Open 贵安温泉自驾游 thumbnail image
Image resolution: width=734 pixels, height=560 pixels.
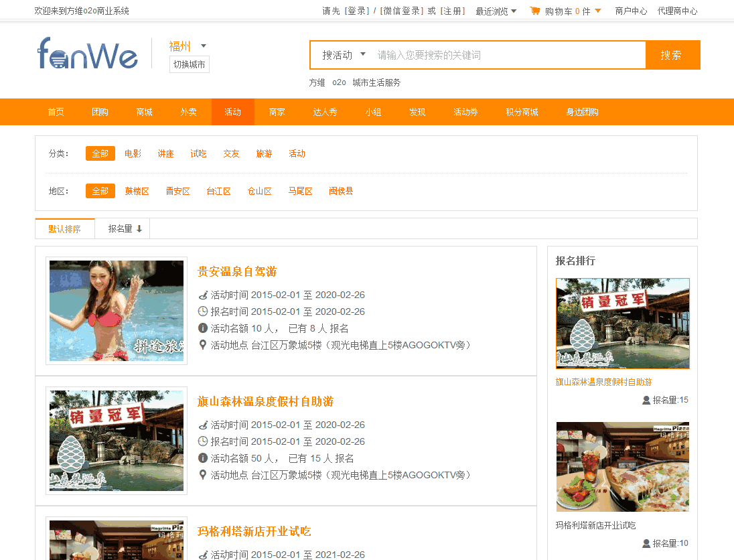coord(117,311)
